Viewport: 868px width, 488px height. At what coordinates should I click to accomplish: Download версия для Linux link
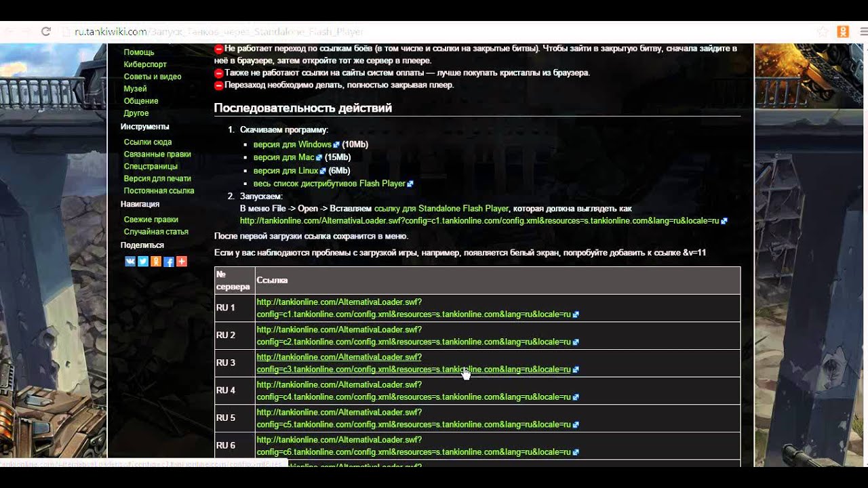coord(285,170)
